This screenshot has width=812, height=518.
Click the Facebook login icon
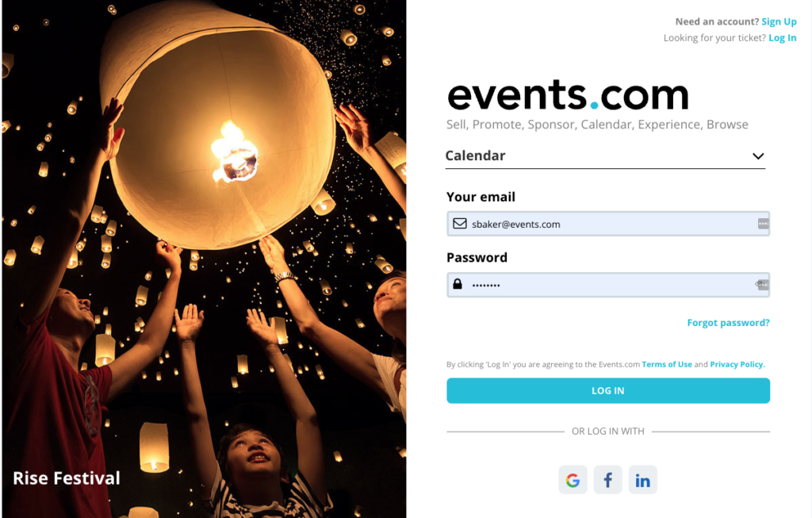(608, 480)
